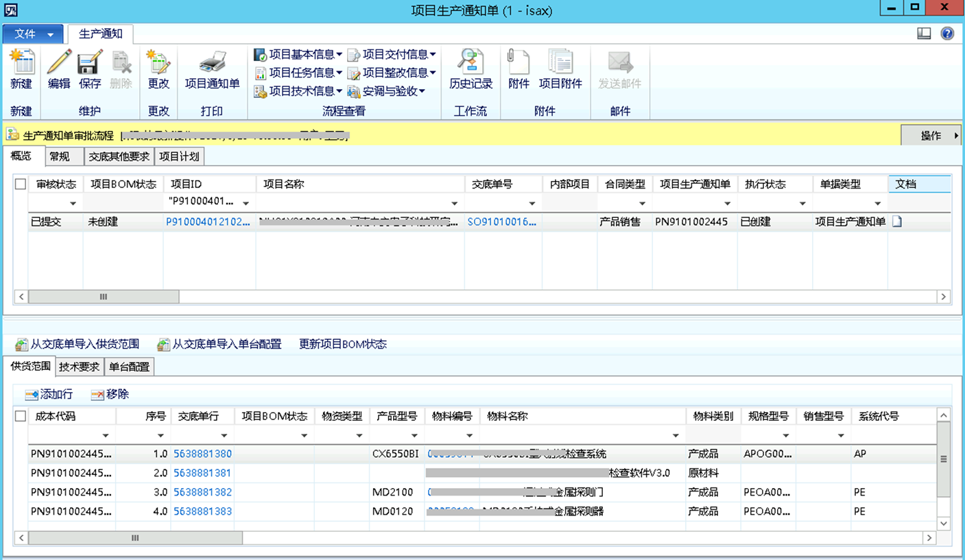Open the 交底单行 column filter dropdown
965x560 pixels.
pos(224,435)
